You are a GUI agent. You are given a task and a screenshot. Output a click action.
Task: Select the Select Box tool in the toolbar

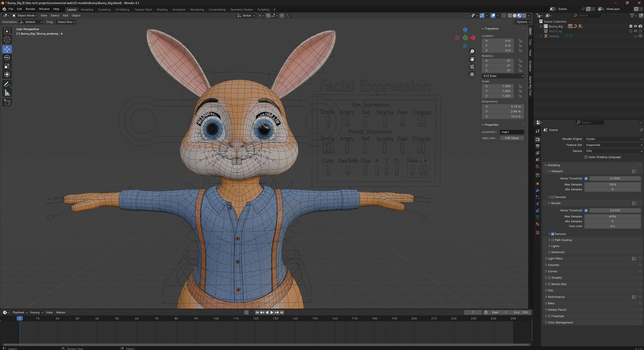point(7,32)
